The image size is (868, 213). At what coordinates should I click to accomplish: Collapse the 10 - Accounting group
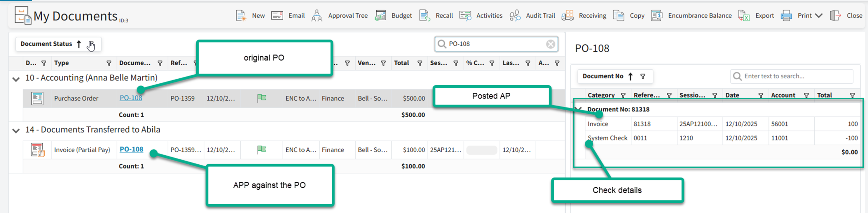[16, 79]
